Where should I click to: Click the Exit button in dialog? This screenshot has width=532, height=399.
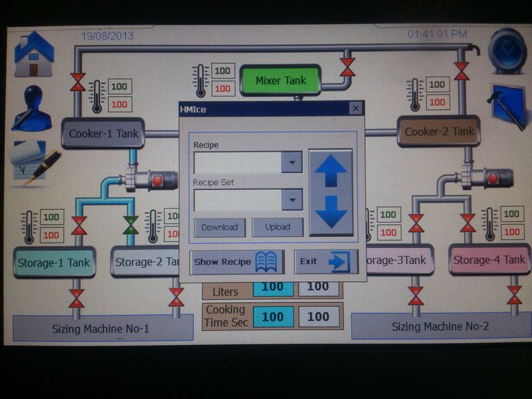click(326, 262)
